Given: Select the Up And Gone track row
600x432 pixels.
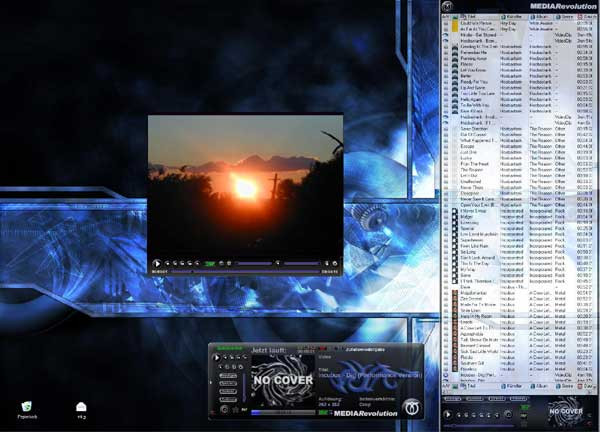Looking at the screenshot, I should tap(518, 88).
